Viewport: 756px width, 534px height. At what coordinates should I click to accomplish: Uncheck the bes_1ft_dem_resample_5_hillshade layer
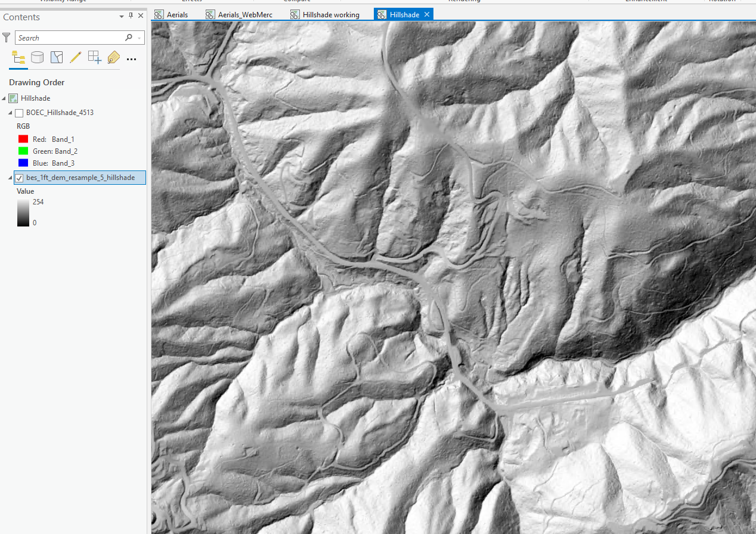click(x=19, y=178)
